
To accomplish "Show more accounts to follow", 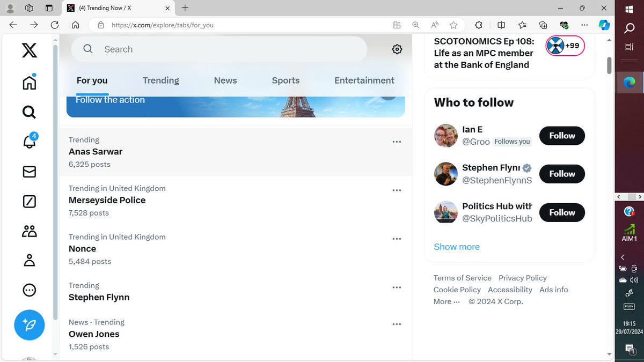I will pyautogui.click(x=457, y=247).
